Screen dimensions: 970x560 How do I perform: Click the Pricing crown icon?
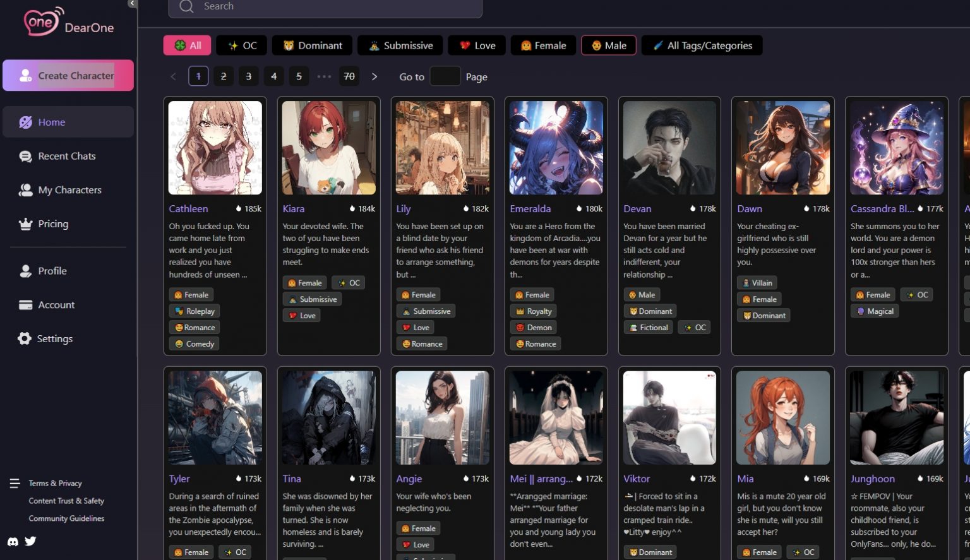tap(25, 224)
